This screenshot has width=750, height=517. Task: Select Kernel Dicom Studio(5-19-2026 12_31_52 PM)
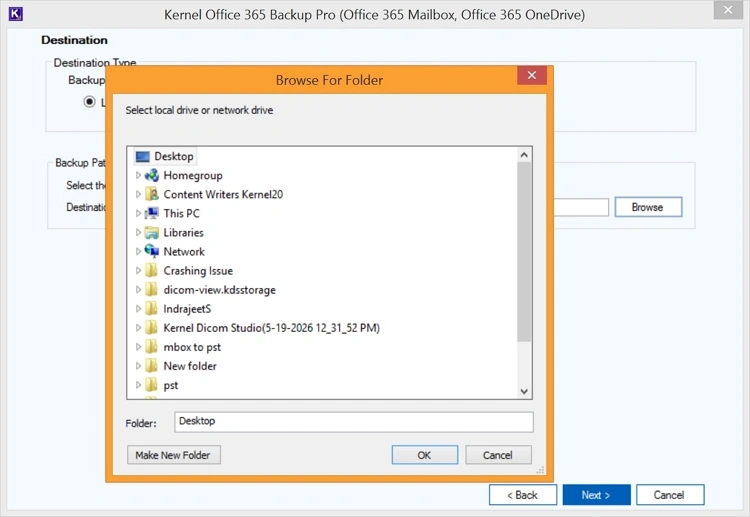click(271, 328)
